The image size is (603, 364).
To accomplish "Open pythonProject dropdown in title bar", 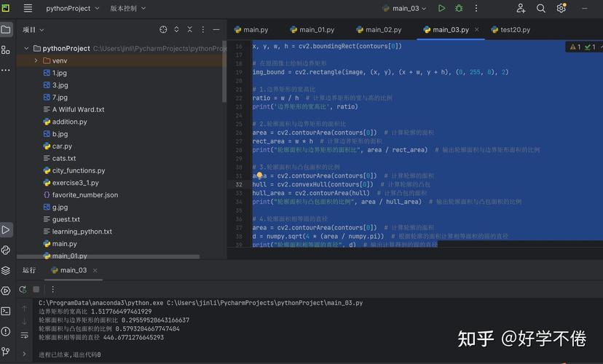I will tap(72, 8).
